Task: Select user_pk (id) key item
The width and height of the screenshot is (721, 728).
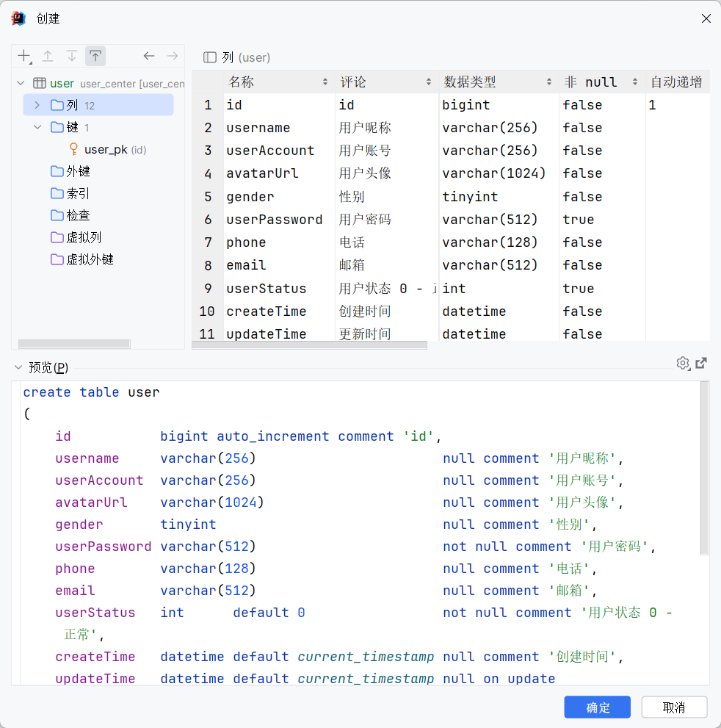Action: (x=108, y=150)
